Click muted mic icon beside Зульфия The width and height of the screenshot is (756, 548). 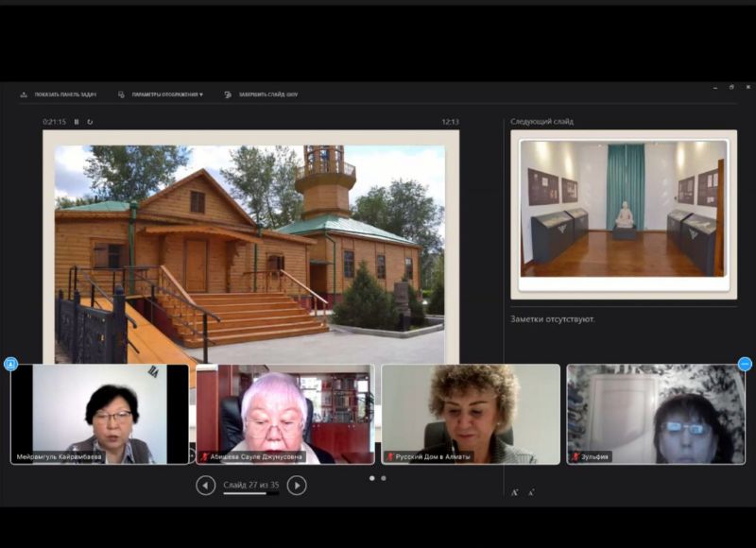(x=576, y=456)
